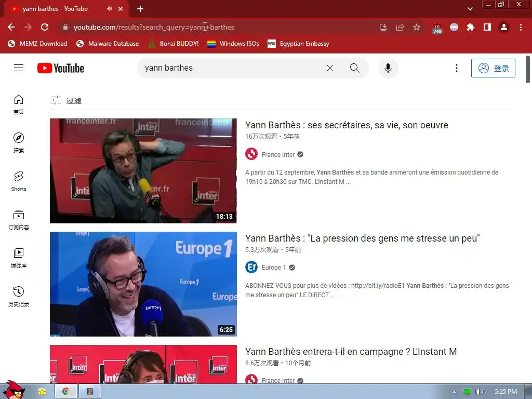Open the extension with 240 badge
Viewport: 532px width, 399px height.
coord(437,28)
